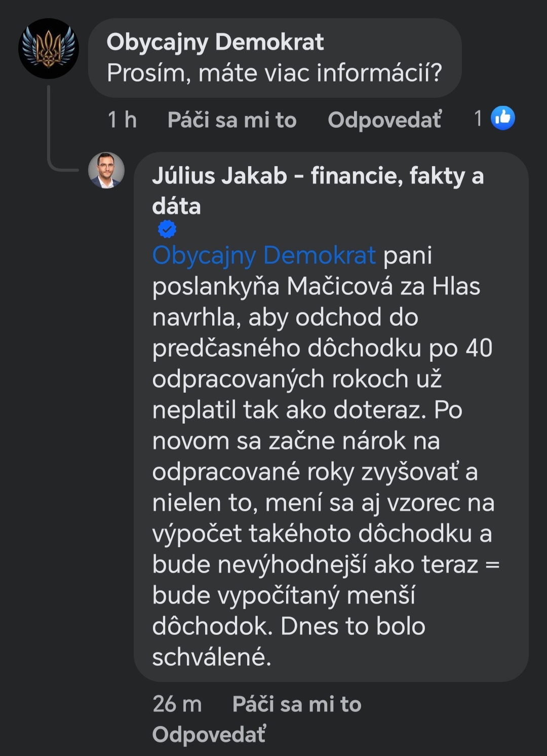547x756 pixels.
Task: Open Július Jakab's profile photo
Action: tap(106, 170)
